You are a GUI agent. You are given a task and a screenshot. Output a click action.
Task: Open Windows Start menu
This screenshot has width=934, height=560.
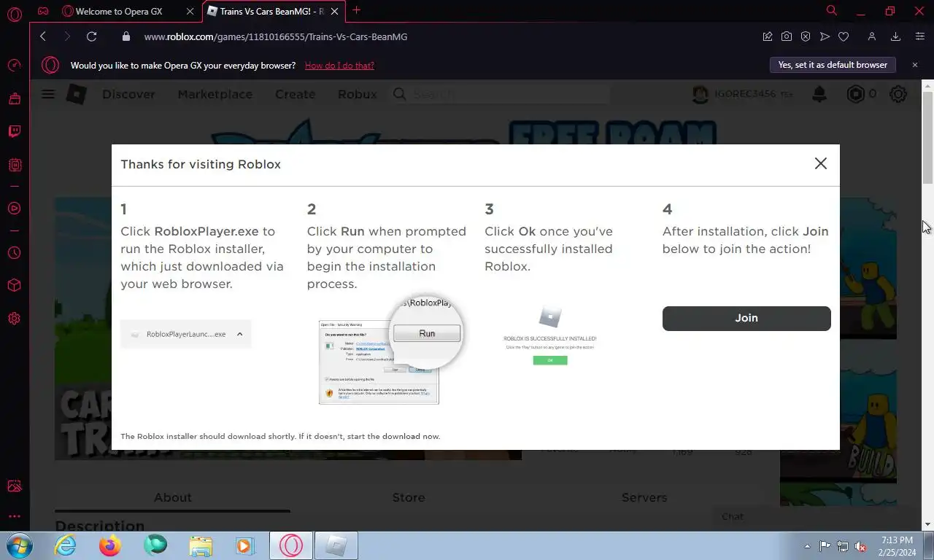pyautogui.click(x=20, y=545)
